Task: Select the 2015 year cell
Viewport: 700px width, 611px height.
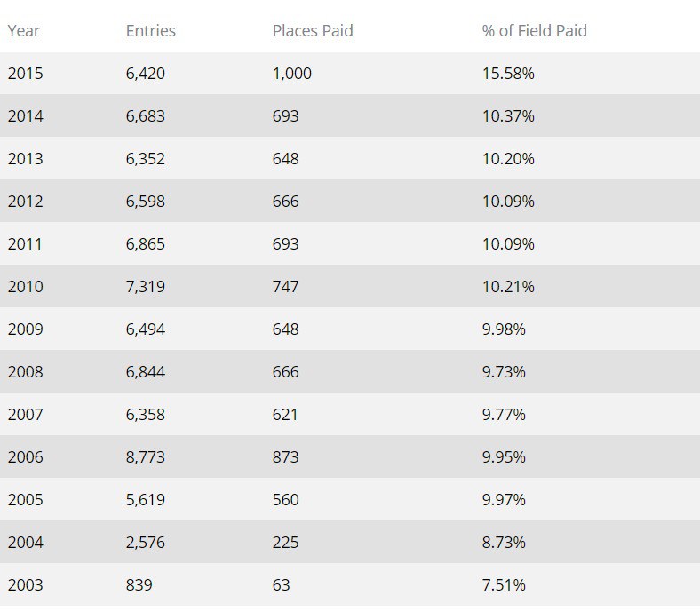Action: [25, 74]
